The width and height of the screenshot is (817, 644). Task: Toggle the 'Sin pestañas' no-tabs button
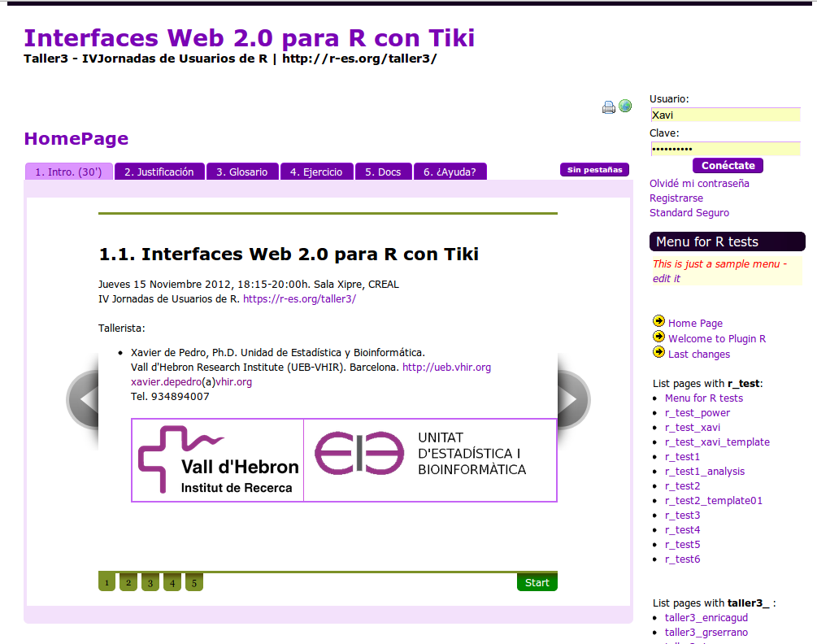(x=594, y=170)
